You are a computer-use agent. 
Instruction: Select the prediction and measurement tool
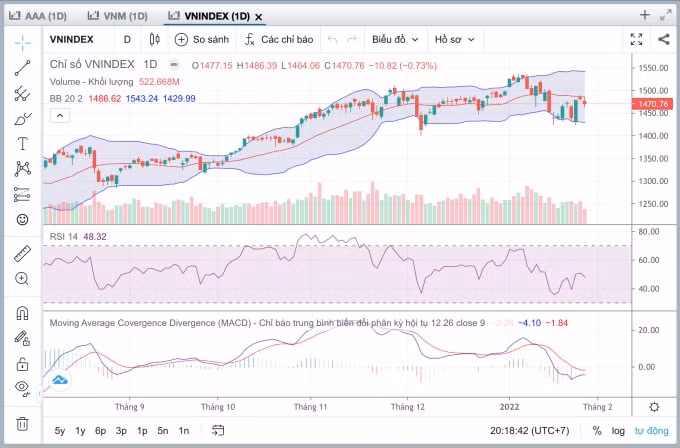pyautogui.click(x=22, y=194)
